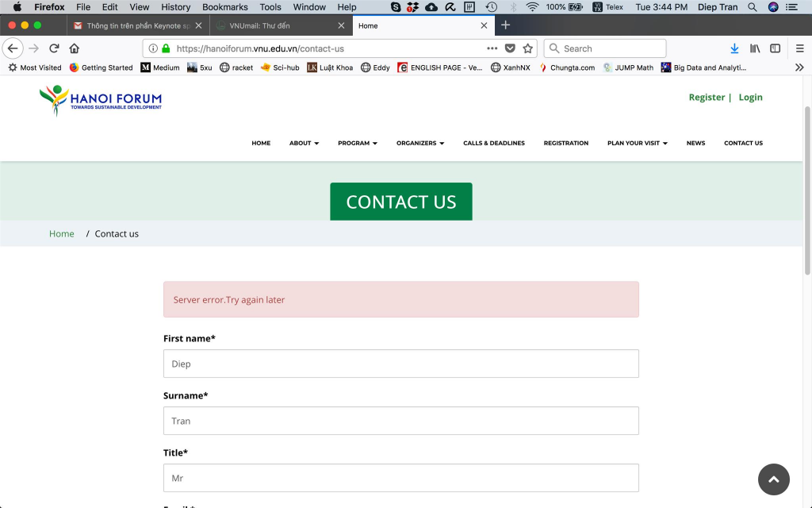Open the REGISTRATION nav item
This screenshot has height=508, width=812.
click(565, 144)
